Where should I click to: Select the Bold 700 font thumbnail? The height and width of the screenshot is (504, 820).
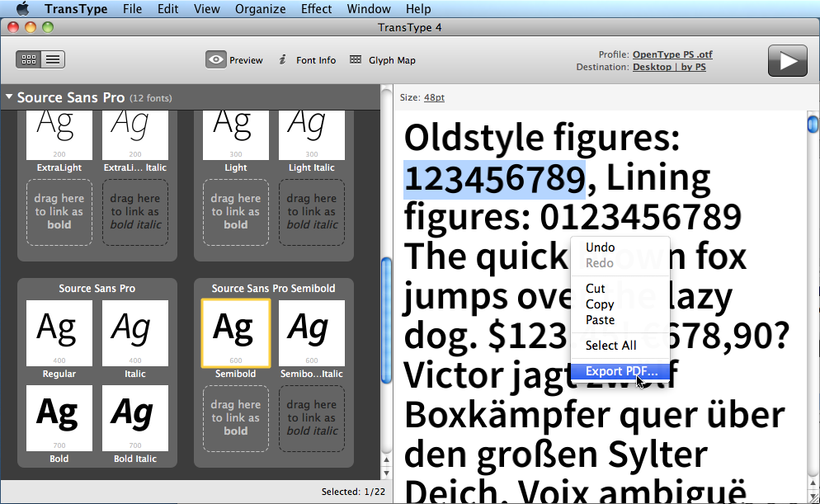point(59,418)
